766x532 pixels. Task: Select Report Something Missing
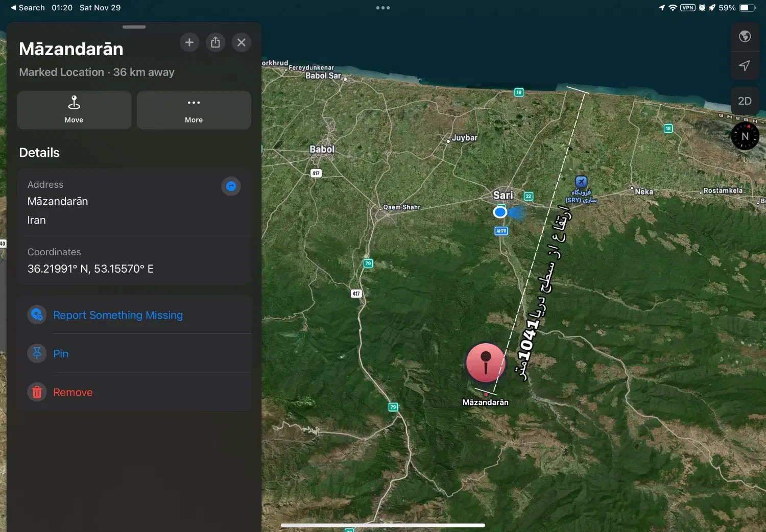click(x=118, y=315)
